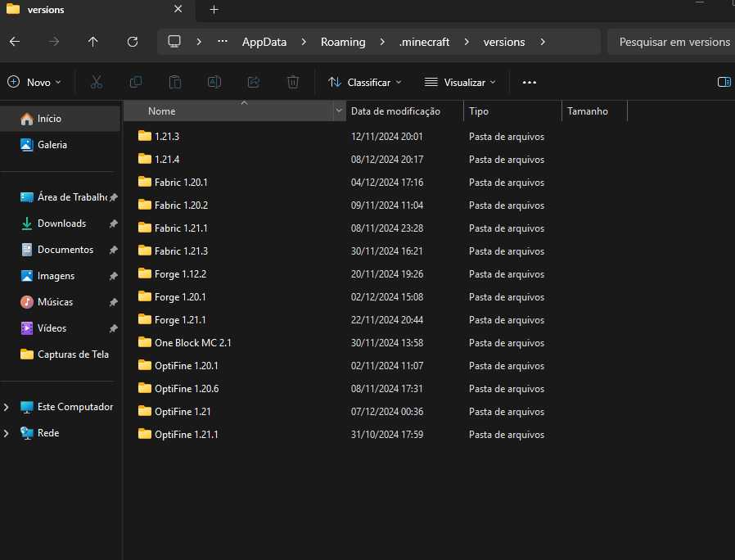
Task: Sort by the Nome column header
Action: [228, 111]
